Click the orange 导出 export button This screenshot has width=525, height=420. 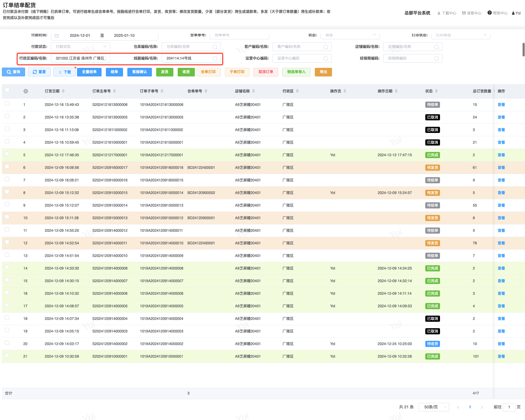tap(323, 72)
